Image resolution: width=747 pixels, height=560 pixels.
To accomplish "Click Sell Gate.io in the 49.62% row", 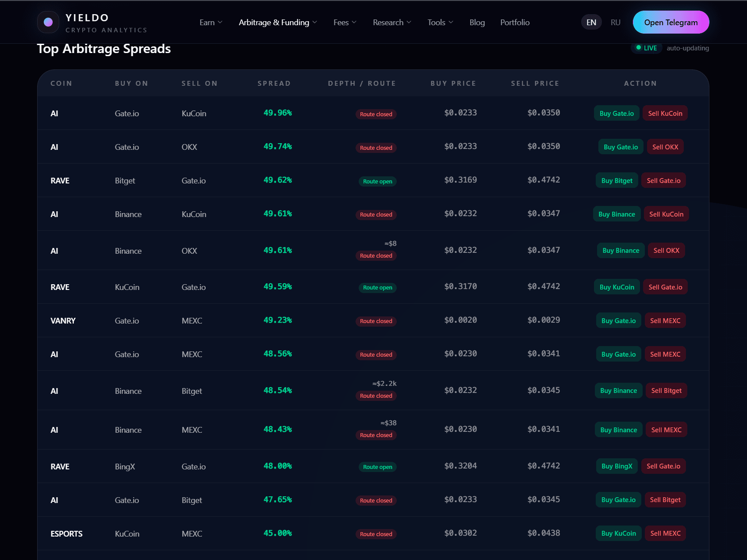I will coord(663,181).
